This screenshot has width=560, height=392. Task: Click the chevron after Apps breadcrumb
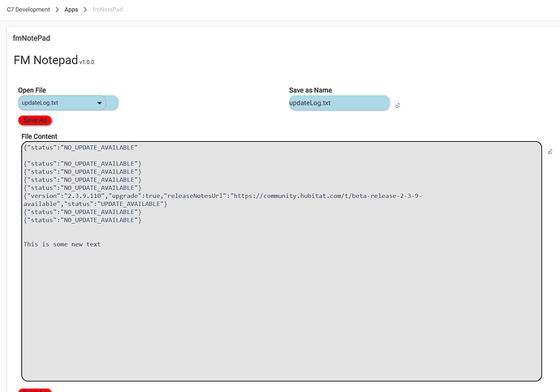[x=86, y=9]
